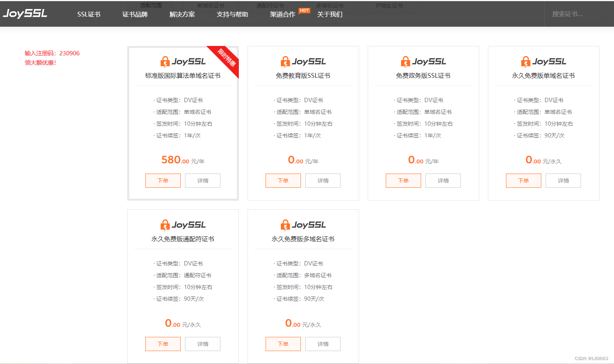
Task: Click the title 免费政务版SSL证书
Action: tap(423, 76)
